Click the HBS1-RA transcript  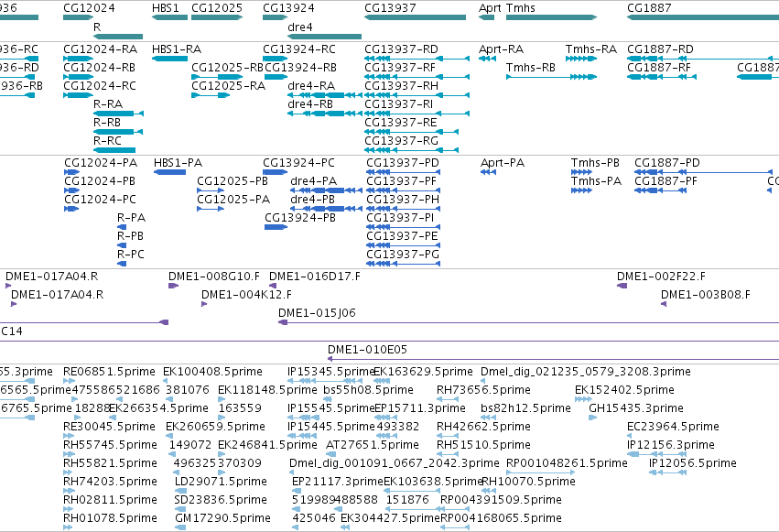pyautogui.click(x=169, y=59)
